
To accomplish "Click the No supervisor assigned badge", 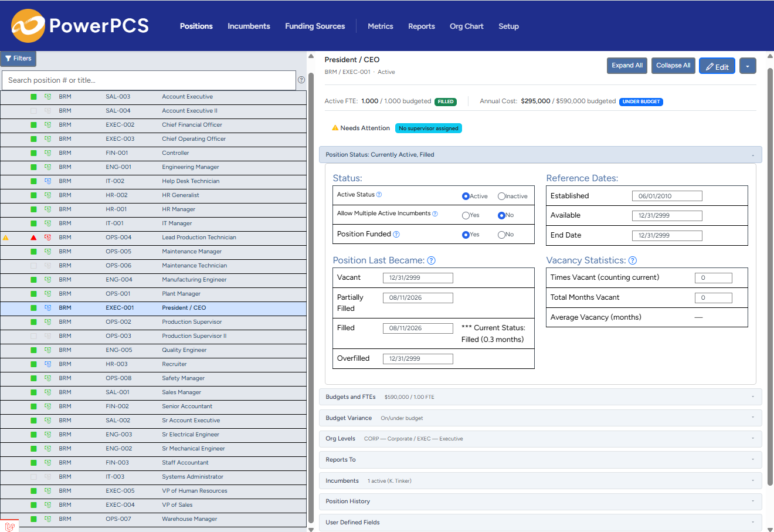I will (429, 128).
